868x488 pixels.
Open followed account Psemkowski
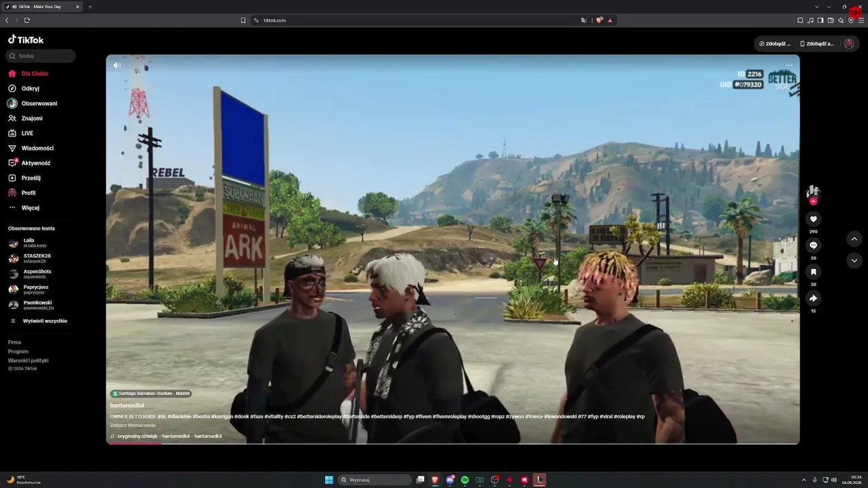[x=31, y=305]
